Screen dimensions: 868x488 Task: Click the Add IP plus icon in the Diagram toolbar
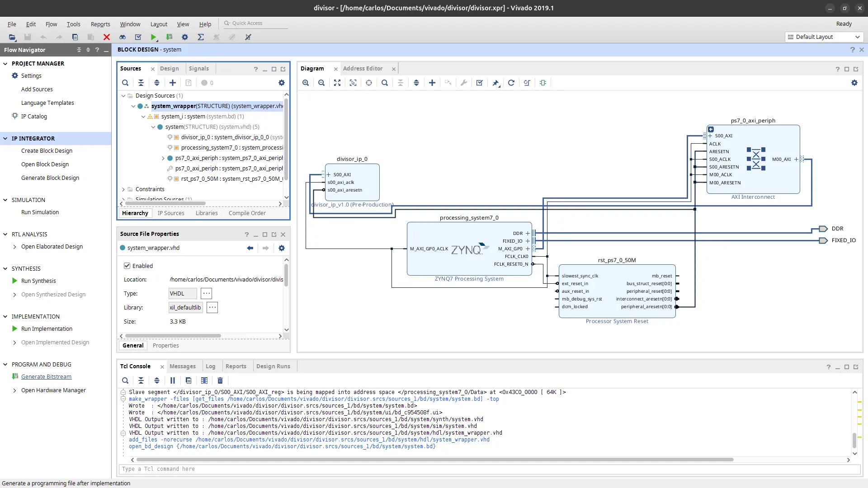(x=432, y=83)
